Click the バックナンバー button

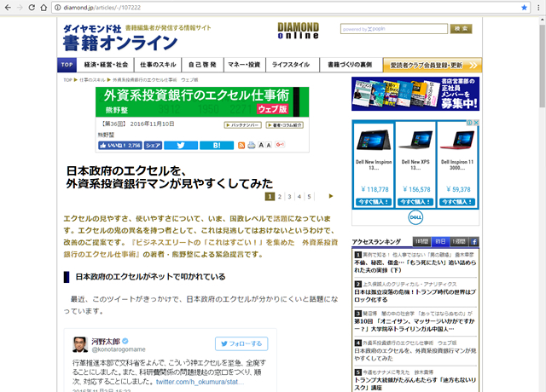tap(223, 124)
